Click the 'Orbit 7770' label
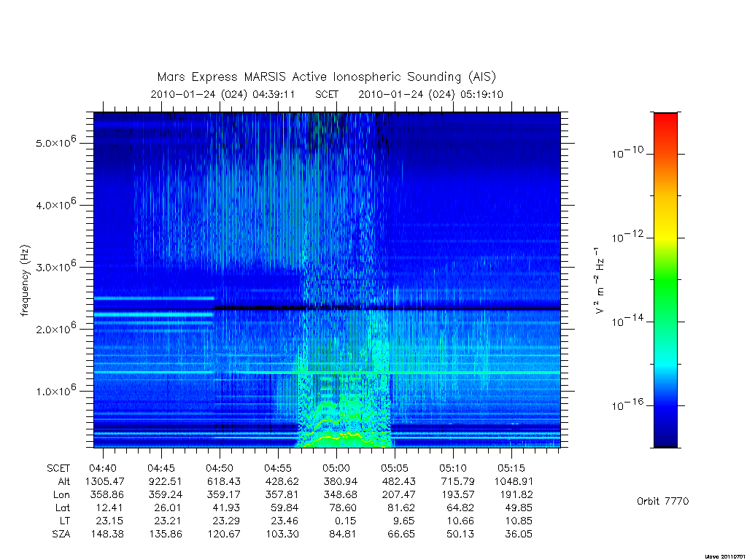 click(x=662, y=501)
